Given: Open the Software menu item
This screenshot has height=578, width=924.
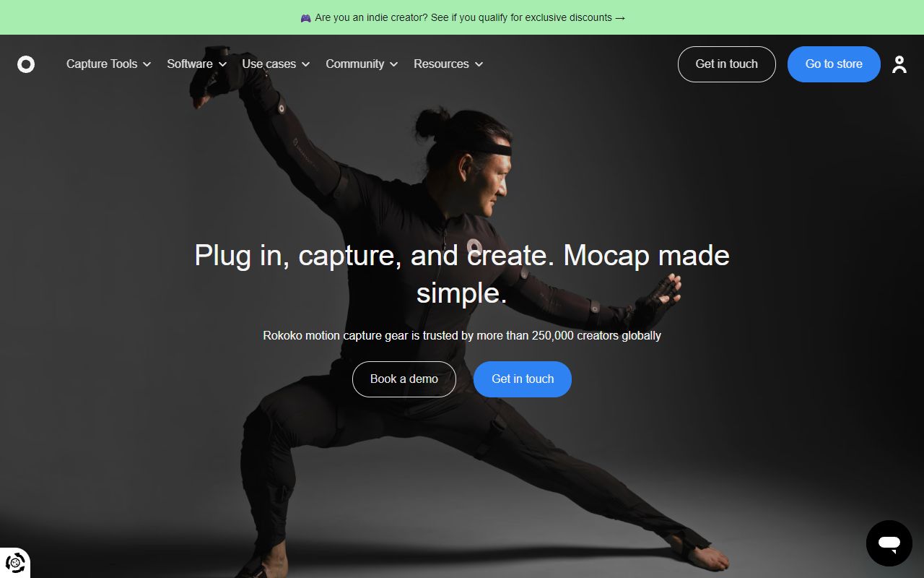Looking at the screenshot, I should point(197,64).
